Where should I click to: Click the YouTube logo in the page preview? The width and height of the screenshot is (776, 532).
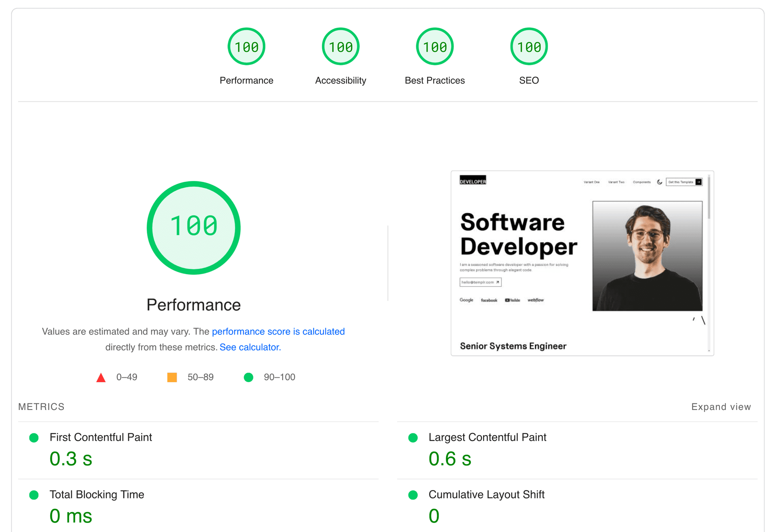pyautogui.click(x=512, y=300)
